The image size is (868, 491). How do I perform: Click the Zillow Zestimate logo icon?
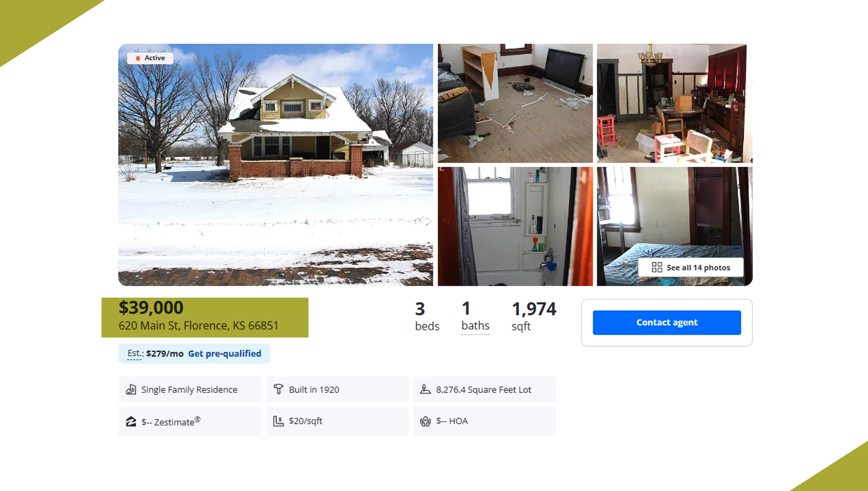[131, 421]
